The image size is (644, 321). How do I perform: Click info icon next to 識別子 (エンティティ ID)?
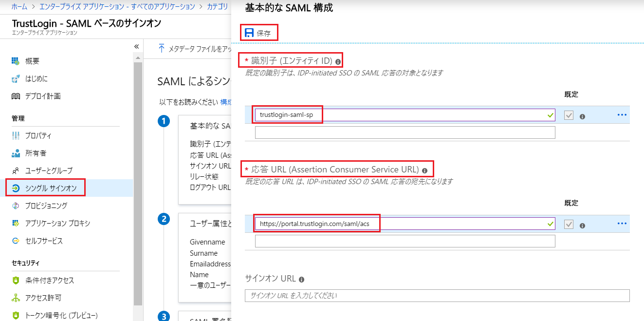[x=338, y=62]
